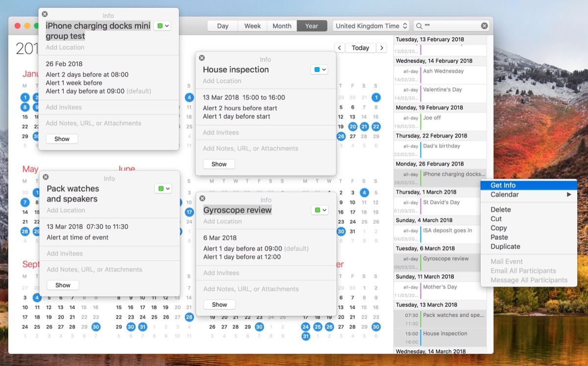Click the right chevron beside the Today button
Viewport: 588px width, 366px height.
[x=381, y=48]
